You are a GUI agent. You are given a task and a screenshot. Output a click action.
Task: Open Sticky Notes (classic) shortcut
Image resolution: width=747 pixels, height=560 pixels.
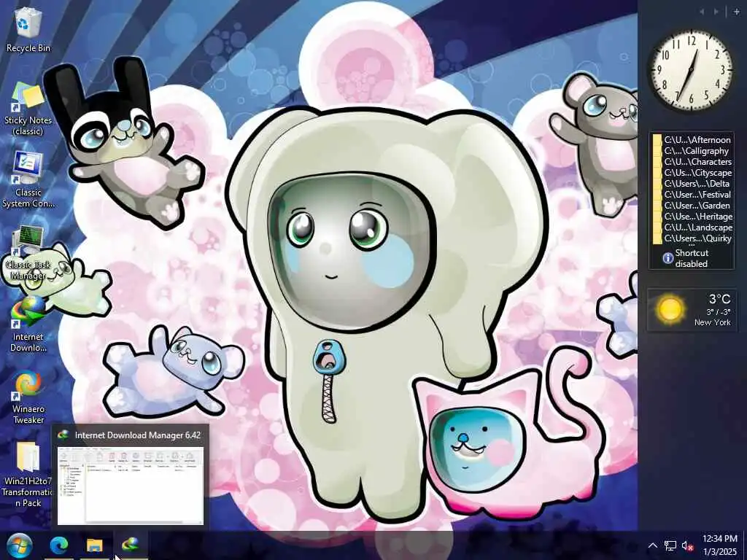pos(28,109)
